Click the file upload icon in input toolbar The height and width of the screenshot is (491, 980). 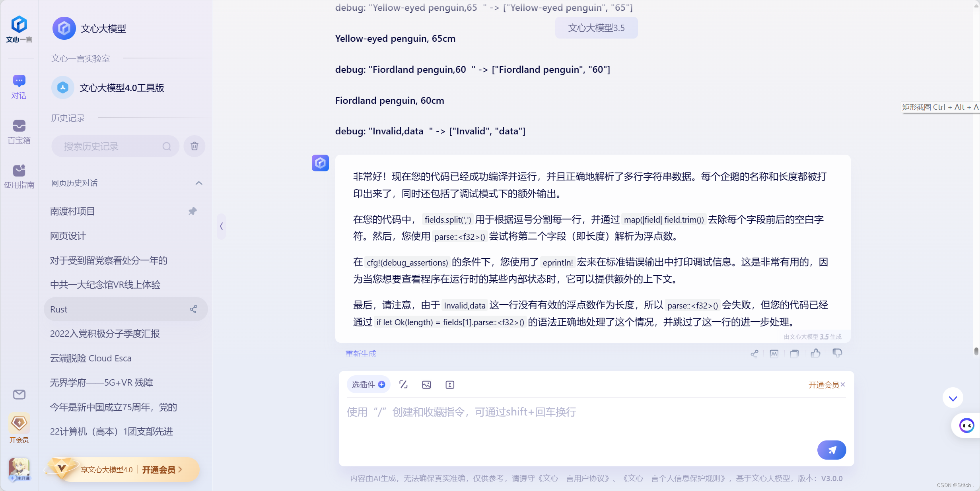click(450, 384)
